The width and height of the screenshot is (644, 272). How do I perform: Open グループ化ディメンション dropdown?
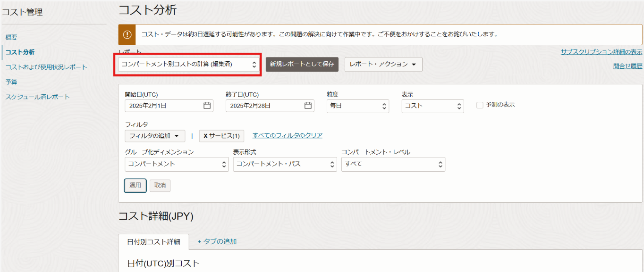point(177,164)
